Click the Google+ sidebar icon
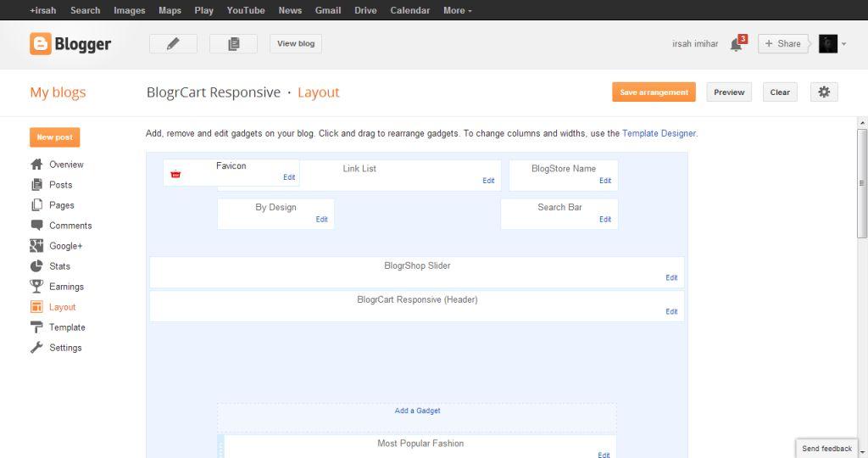The height and width of the screenshot is (458, 868). (x=36, y=246)
